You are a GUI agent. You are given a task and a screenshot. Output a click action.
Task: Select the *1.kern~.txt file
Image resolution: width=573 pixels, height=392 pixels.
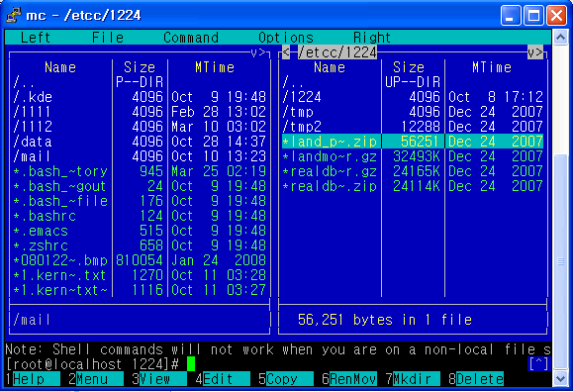[140, 275]
